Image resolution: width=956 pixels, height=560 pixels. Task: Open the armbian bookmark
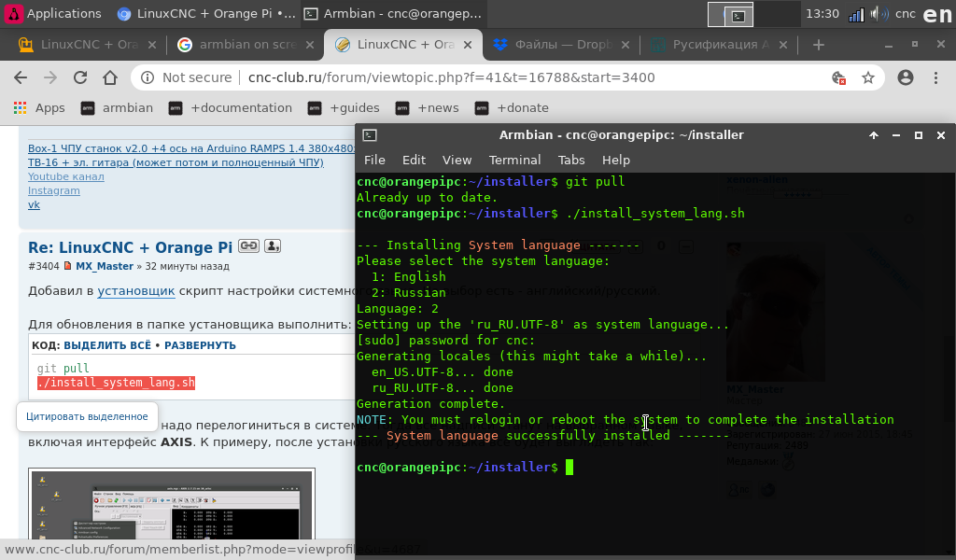(x=117, y=108)
